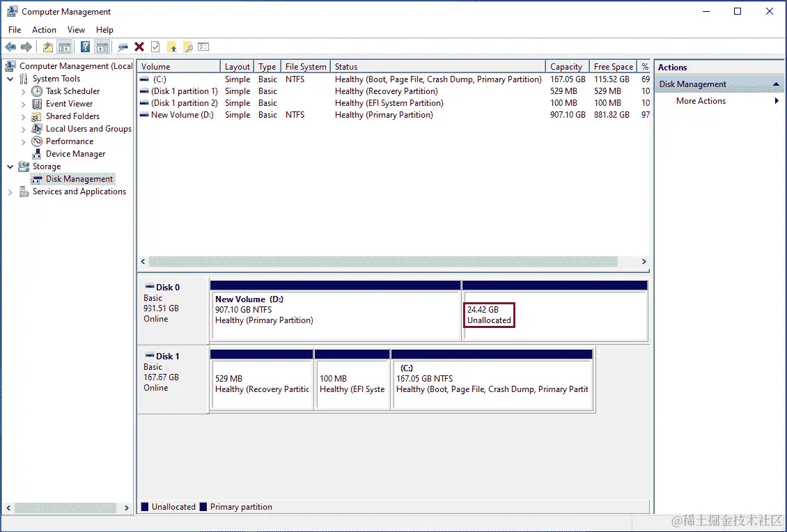Open the File menu

[x=15, y=30]
